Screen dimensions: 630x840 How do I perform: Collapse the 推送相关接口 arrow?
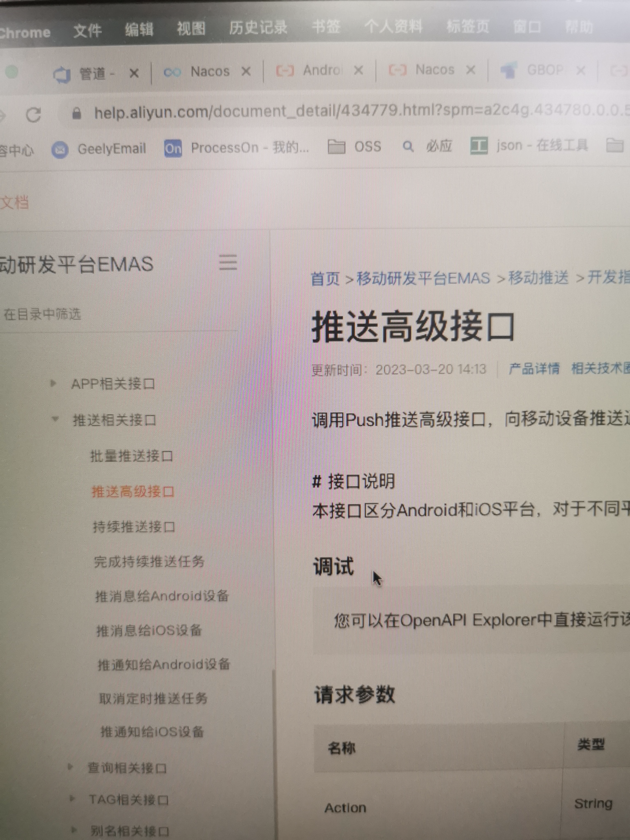[x=55, y=419]
